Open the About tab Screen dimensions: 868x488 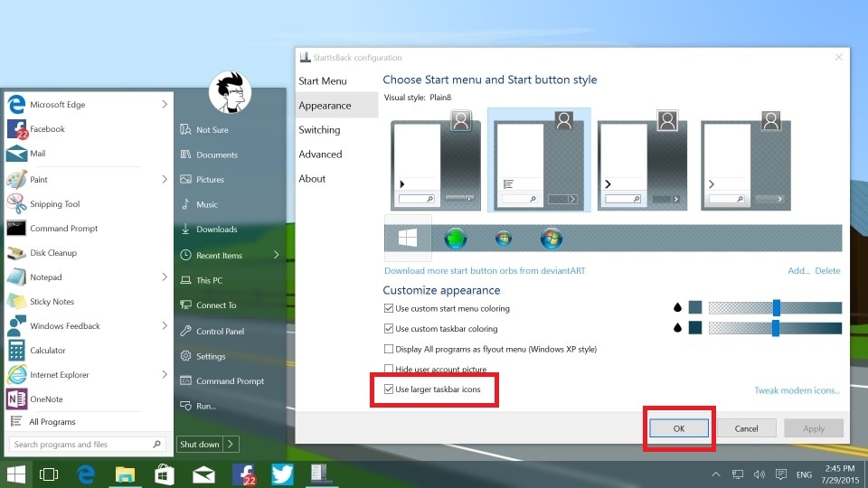tap(312, 178)
